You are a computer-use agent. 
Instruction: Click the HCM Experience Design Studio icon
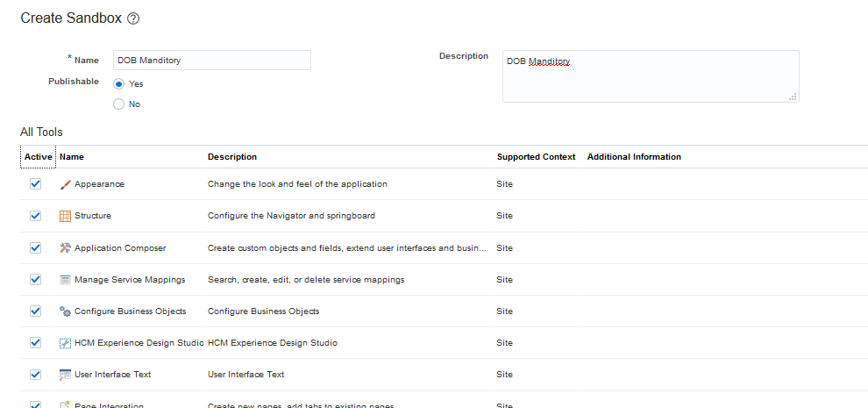pos(65,343)
